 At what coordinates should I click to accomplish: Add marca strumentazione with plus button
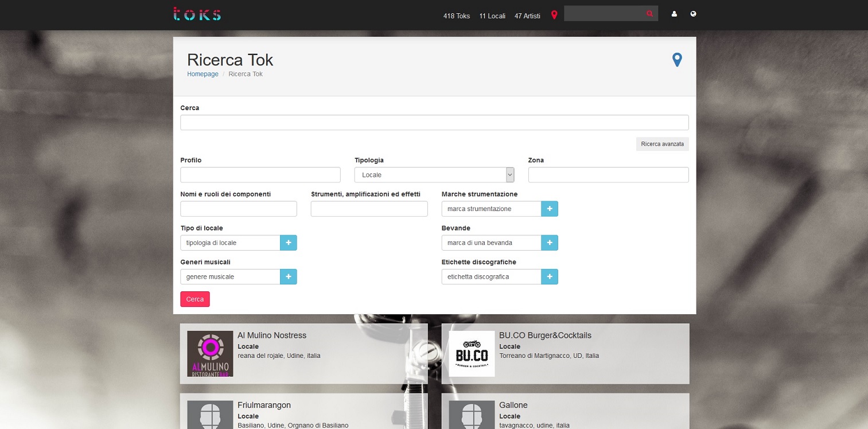point(550,209)
